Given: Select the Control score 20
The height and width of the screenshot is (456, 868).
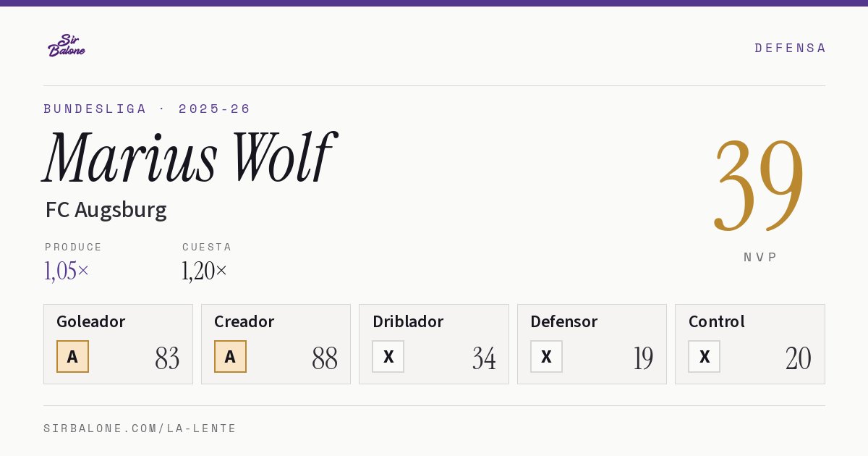Looking at the screenshot, I should tap(799, 358).
